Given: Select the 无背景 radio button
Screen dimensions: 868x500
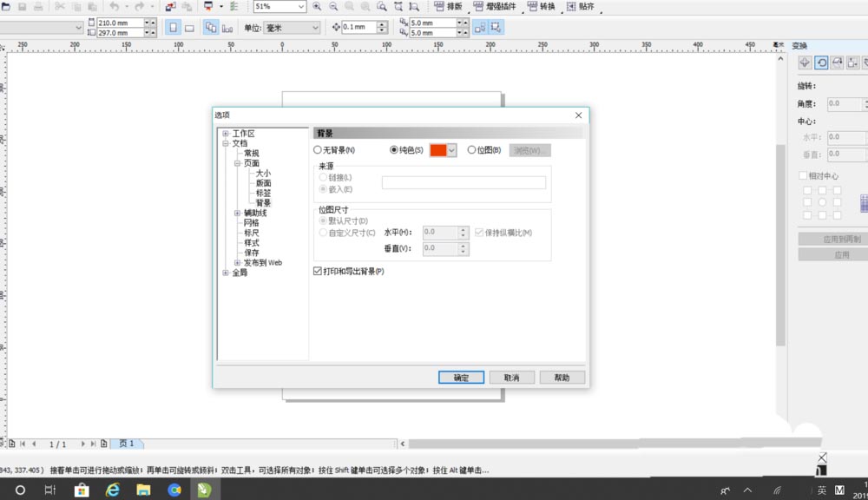Looking at the screenshot, I should [318, 149].
